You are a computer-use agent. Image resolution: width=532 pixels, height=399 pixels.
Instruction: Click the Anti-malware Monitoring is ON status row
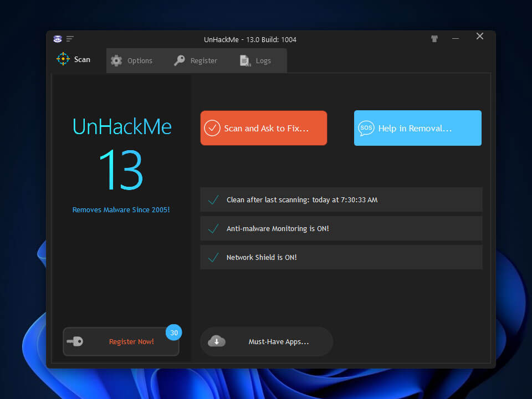pos(341,228)
